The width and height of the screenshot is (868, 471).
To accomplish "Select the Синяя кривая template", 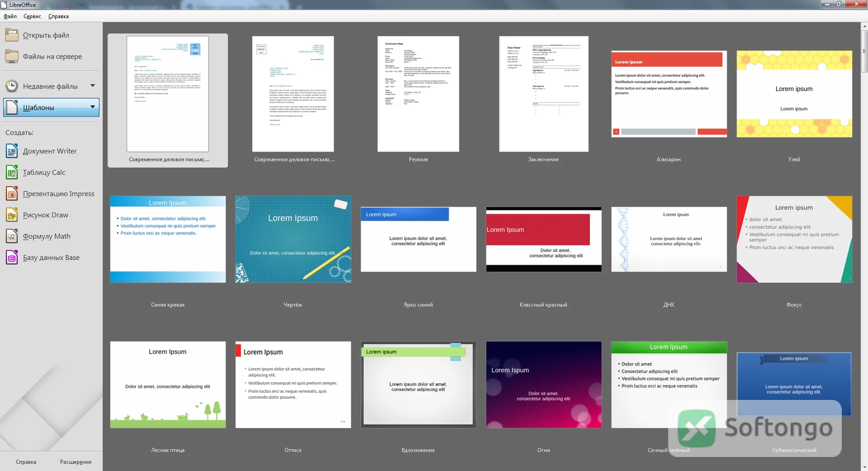I will [168, 239].
